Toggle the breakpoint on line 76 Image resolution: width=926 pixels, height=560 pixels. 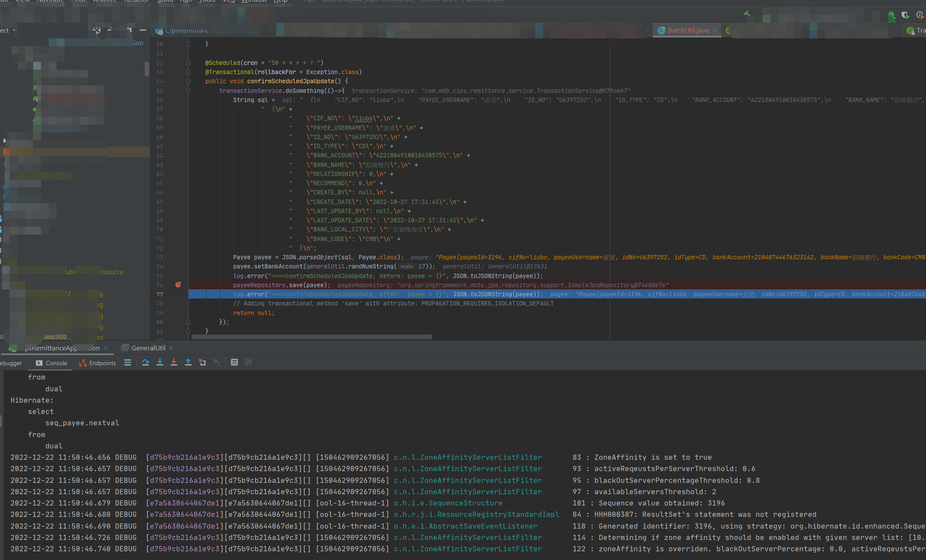178,285
